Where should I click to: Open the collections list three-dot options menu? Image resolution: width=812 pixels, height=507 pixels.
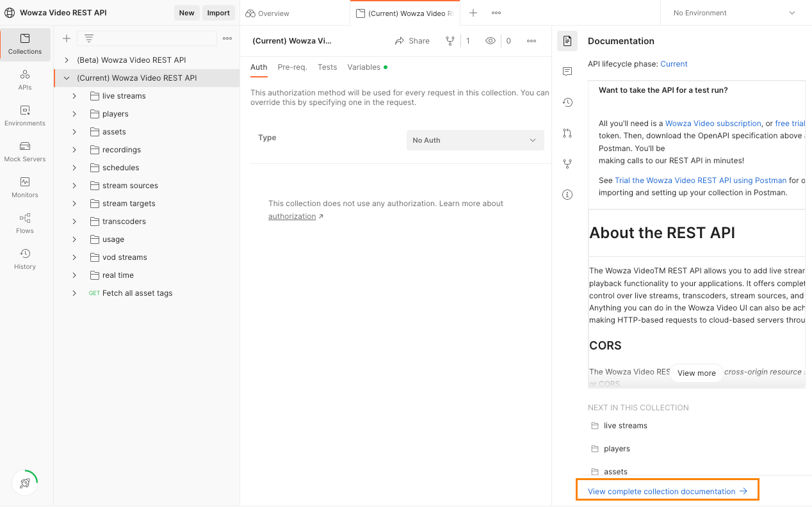227,38
